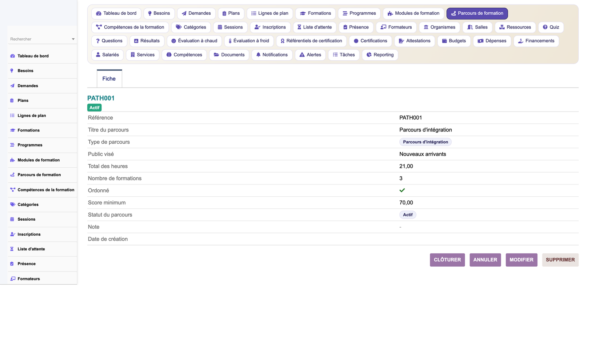Go to Demandes in top navigation
Image resolution: width=589 pixels, height=364 pixels.
(196, 13)
